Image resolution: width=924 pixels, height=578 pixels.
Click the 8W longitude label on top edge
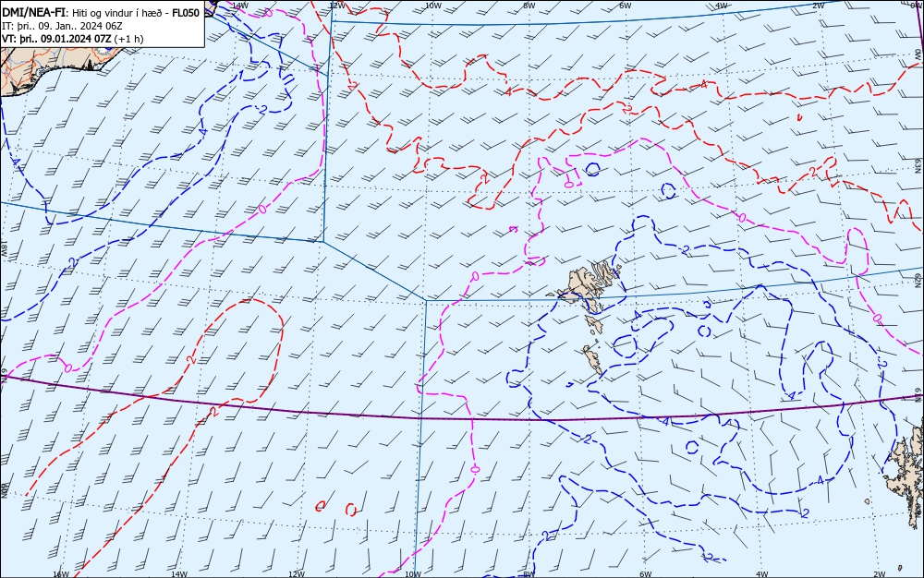(529, 6)
